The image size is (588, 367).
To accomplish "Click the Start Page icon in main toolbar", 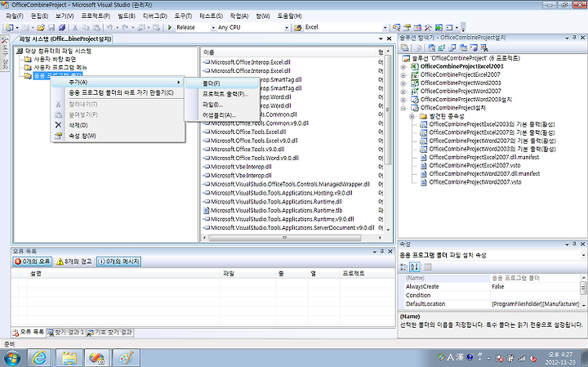I will coord(439,28).
